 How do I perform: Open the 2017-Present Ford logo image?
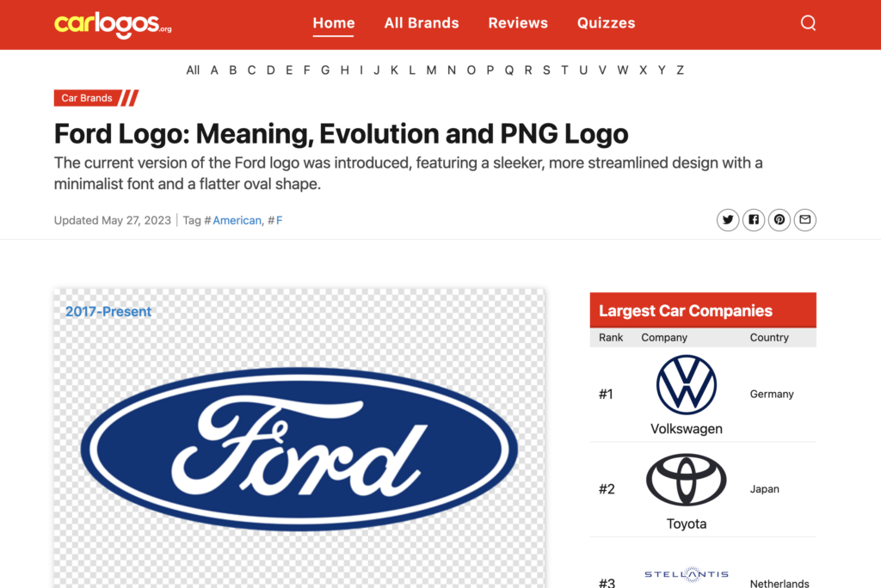pyautogui.click(x=299, y=449)
